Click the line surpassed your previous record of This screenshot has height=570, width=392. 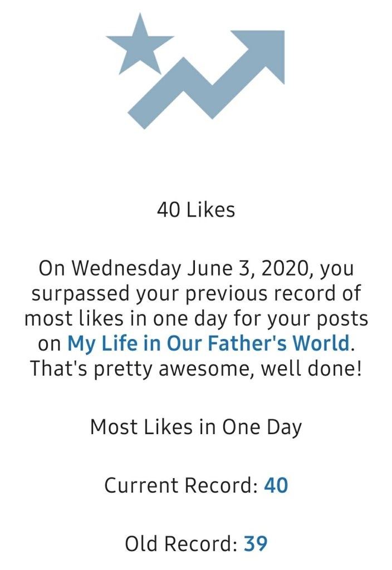[196, 293]
